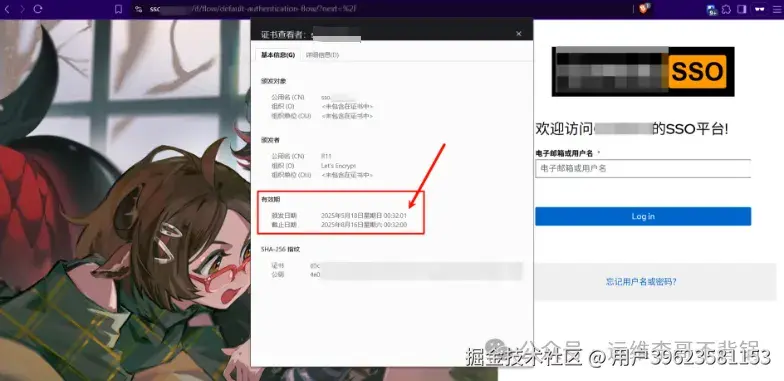The height and width of the screenshot is (381, 784).
Task: Click the 颁发对象 section heading
Action: tap(274, 81)
